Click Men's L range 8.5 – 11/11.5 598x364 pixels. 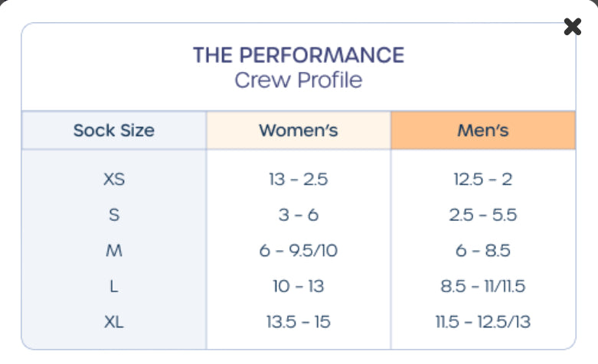tap(482, 286)
